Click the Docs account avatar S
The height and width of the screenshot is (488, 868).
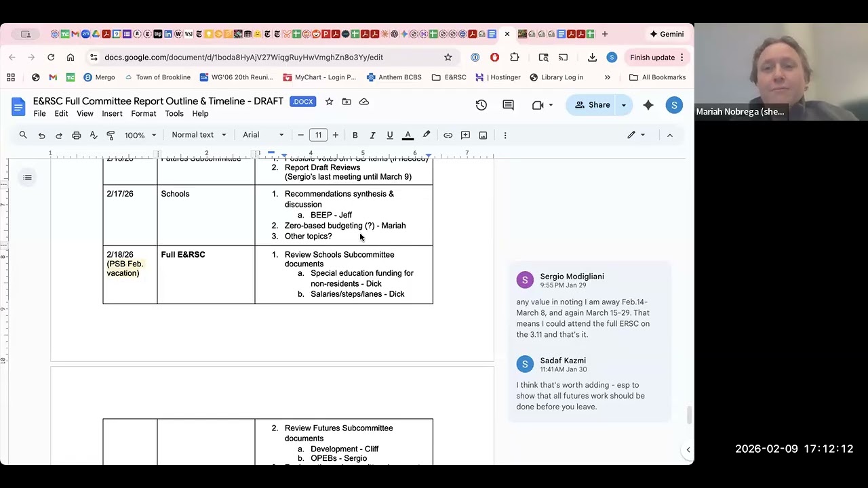point(674,105)
